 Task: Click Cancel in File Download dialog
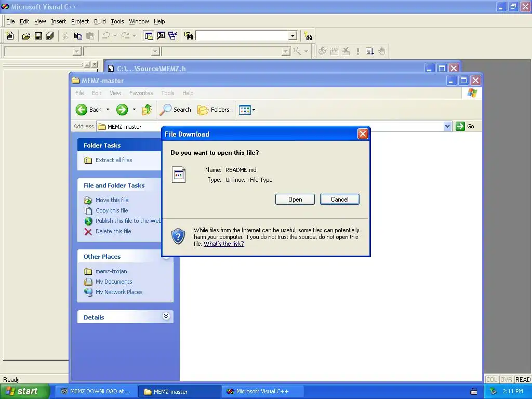tap(340, 199)
